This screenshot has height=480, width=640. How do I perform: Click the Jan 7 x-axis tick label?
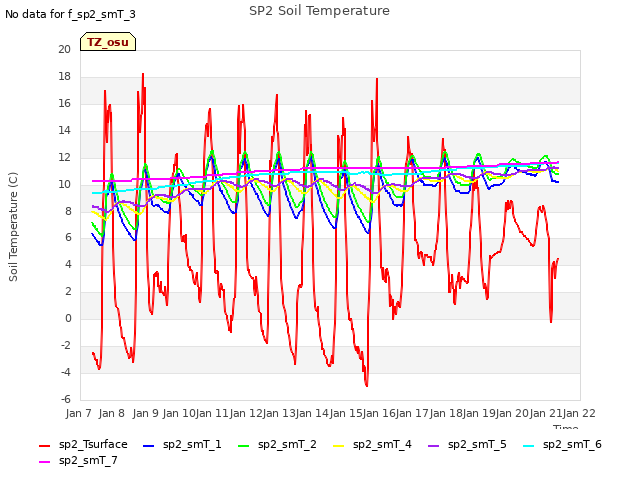click(x=78, y=413)
